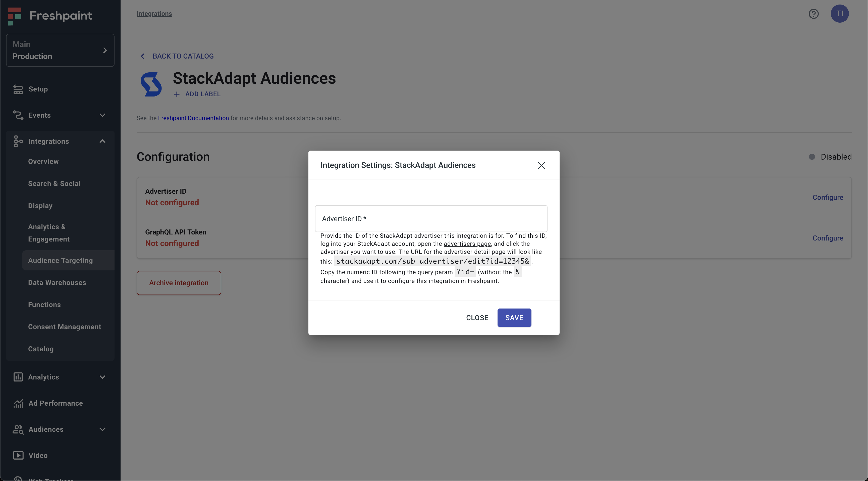Open Data Warehouses sidebar item
This screenshot has width=868, height=481.
[57, 282]
